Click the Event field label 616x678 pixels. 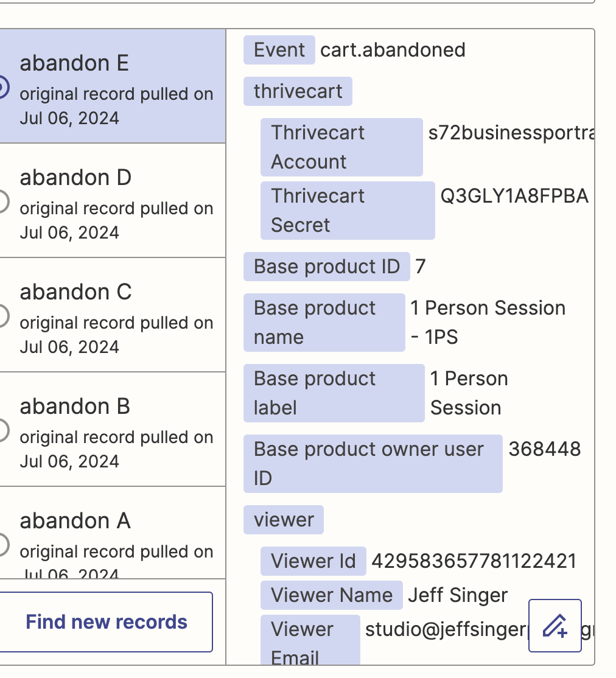279,50
